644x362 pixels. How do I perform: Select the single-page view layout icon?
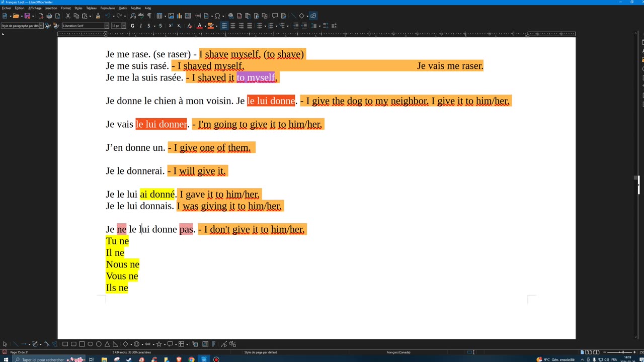(583, 352)
